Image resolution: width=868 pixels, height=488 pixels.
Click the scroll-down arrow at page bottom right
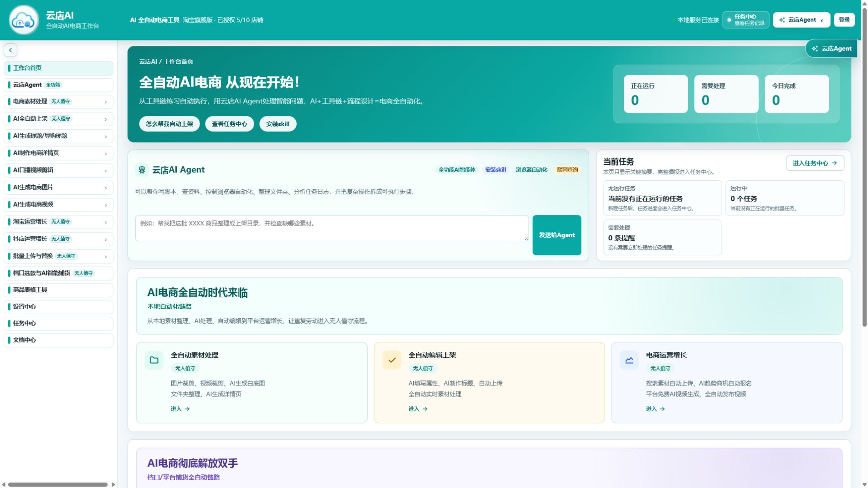tap(864, 485)
